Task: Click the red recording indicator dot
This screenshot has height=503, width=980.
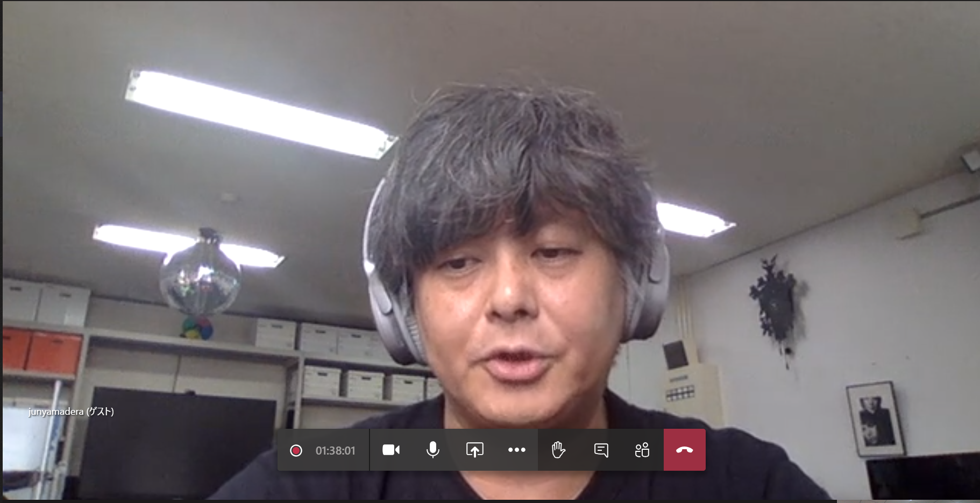Action: (296, 450)
